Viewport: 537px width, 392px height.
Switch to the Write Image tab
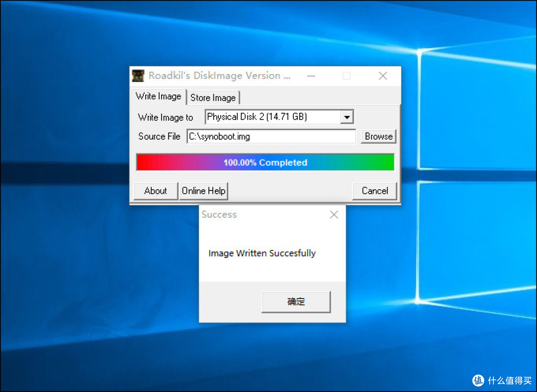[x=158, y=96]
